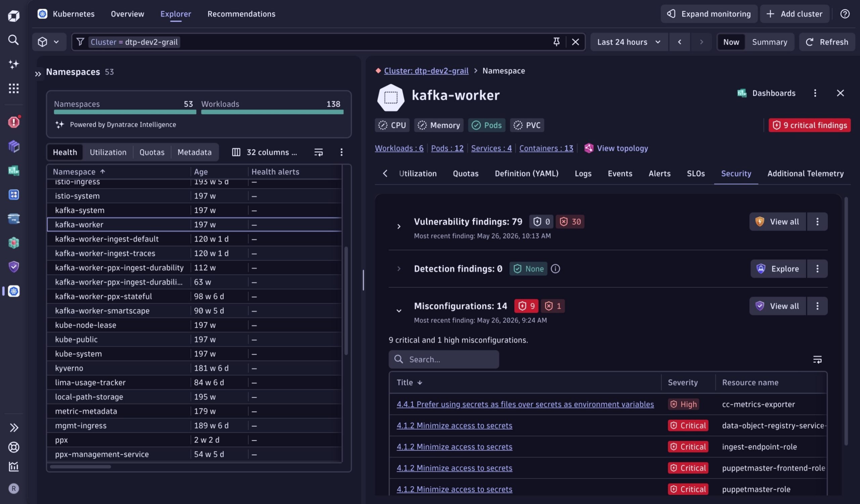This screenshot has width=860, height=504.
Task: Click the Refresh button
Action: pyautogui.click(x=826, y=42)
